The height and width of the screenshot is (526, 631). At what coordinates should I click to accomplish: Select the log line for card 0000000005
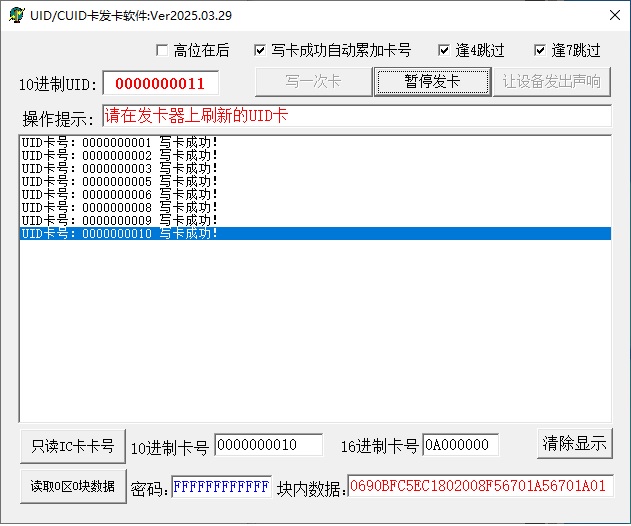point(120,182)
